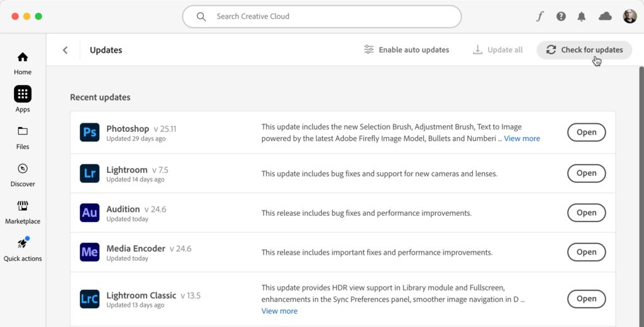Open the Marketplace storefront icon
The width and height of the screenshot is (644, 327).
coord(23,206)
